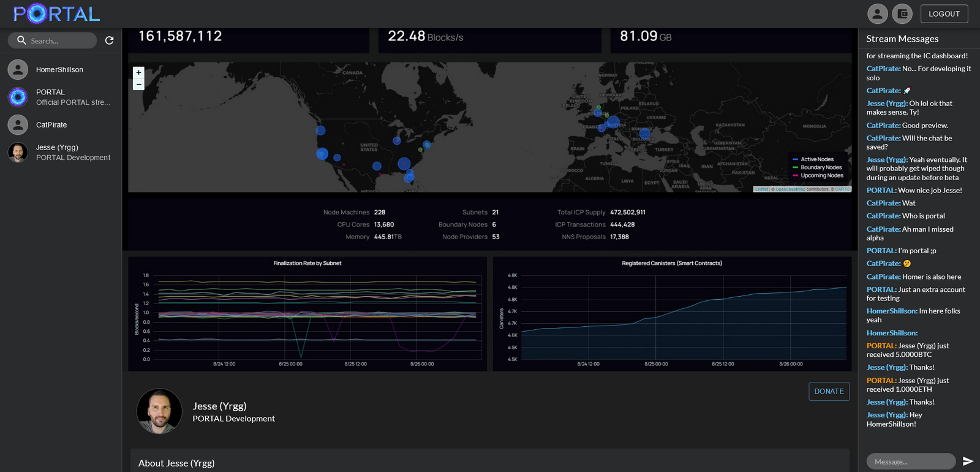Click Finalization Rate by Subnet chart title
Screen dimensions: 980x472
tap(307, 263)
